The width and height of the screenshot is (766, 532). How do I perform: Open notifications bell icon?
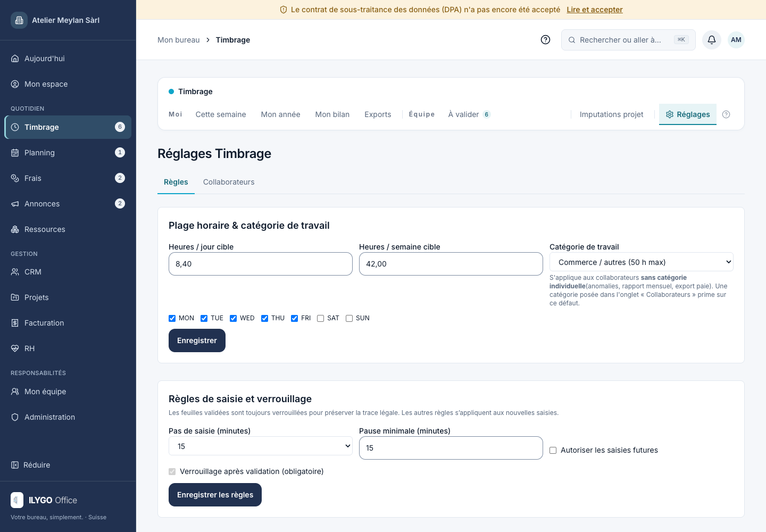(x=712, y=40)
